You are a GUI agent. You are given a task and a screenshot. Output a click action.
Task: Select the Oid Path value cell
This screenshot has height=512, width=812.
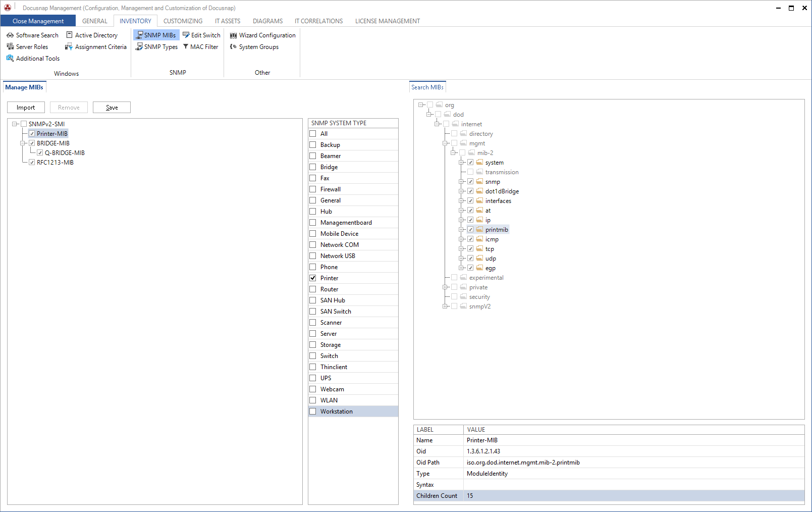coord(634,462)
